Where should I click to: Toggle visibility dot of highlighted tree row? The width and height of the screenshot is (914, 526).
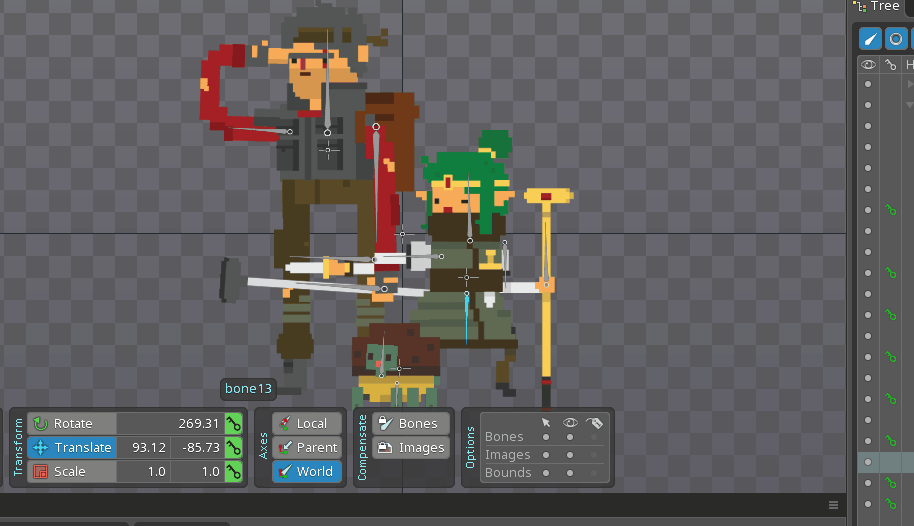(868, 462)
